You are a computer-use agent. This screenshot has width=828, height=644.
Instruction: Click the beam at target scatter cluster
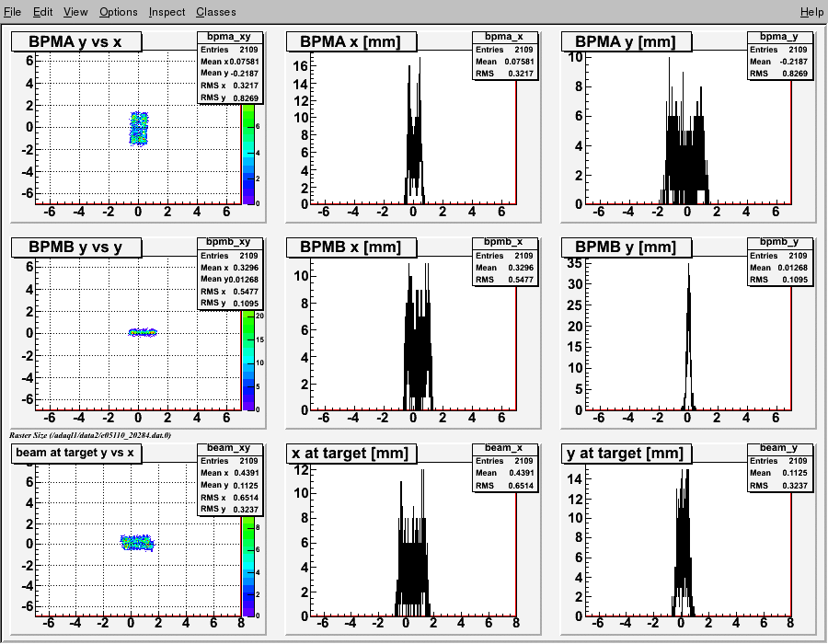pos(137,543)
